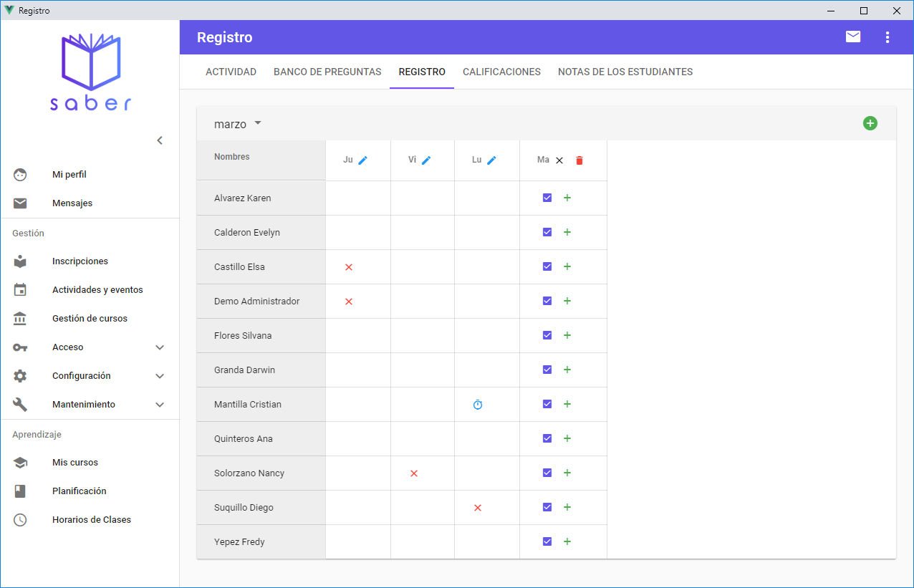Select the Yepez Fredy name row

coord(261,542)
